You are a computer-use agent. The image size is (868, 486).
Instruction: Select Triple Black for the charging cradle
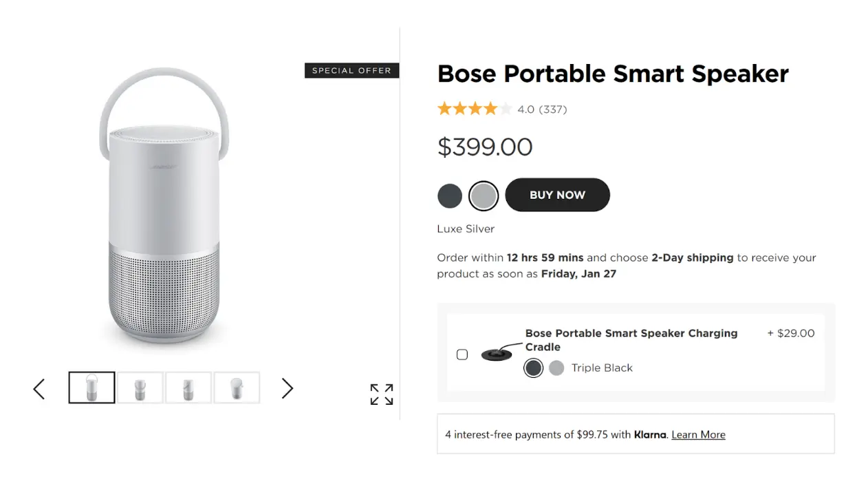[x=533, y=368]
